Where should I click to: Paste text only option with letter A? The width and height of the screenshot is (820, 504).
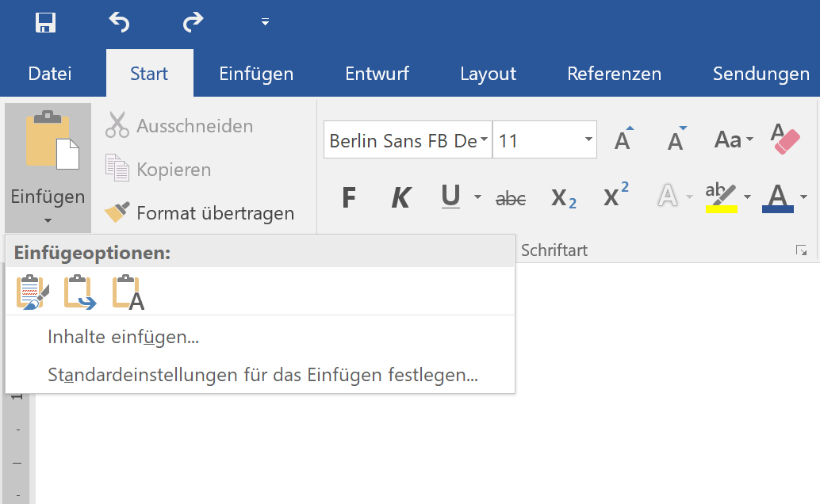(x=128, y=292)
